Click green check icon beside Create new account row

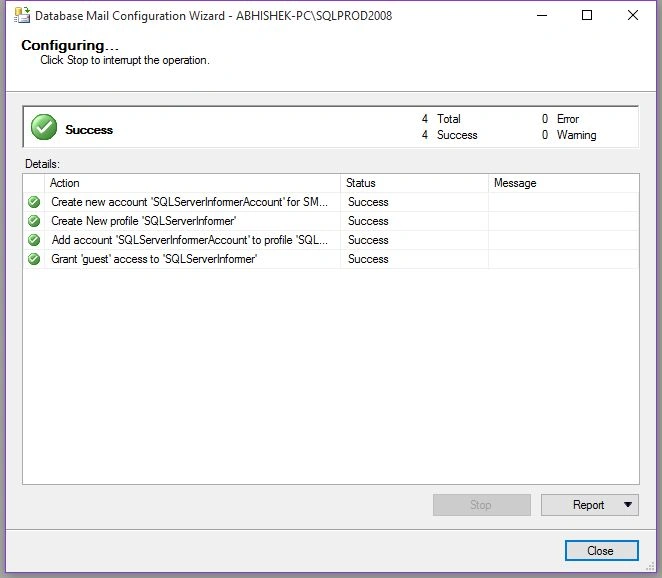pyautogui.click(x=34, y=202)
